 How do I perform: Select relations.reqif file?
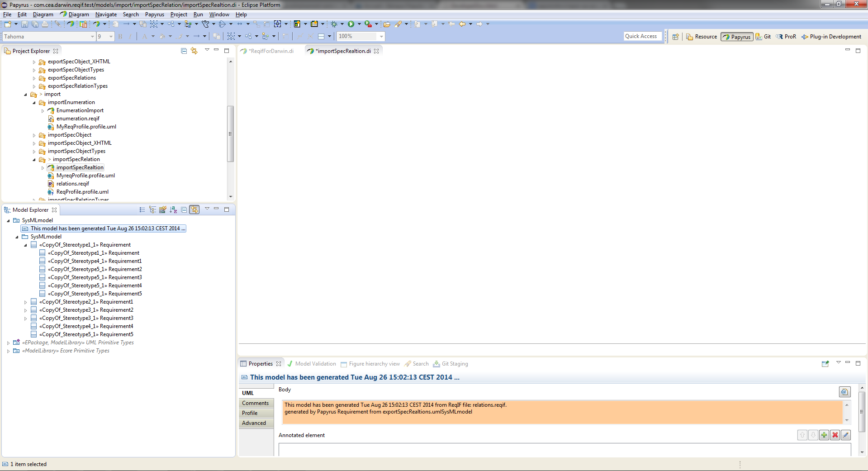tap(69, 184)
